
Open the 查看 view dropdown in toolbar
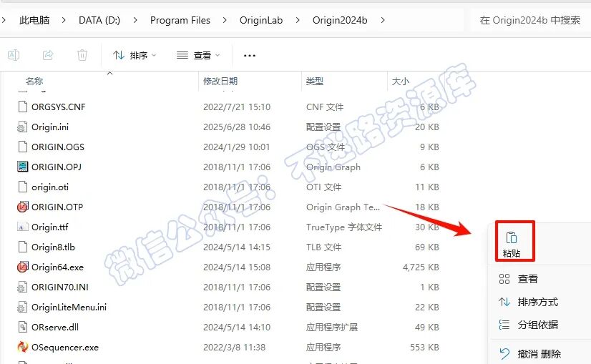[198, 55]
